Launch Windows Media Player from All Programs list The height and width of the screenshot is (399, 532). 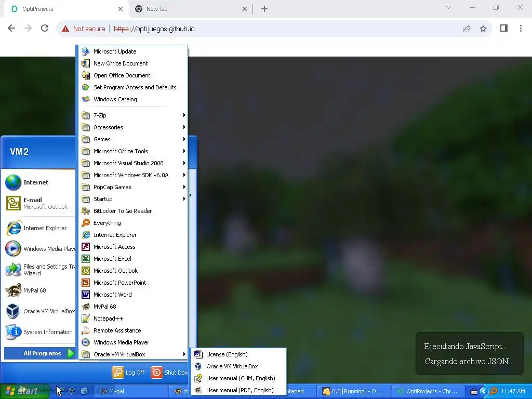[x=133, y=342]
